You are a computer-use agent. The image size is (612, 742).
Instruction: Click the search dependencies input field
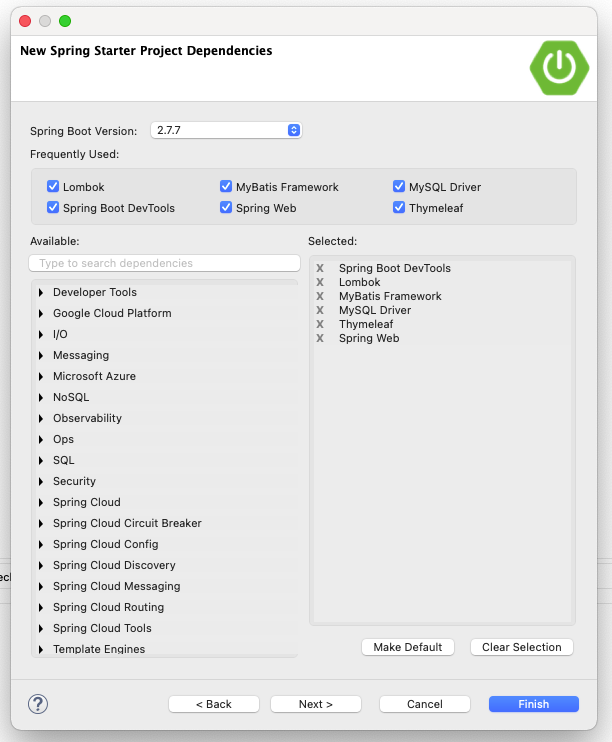[164, 263]
